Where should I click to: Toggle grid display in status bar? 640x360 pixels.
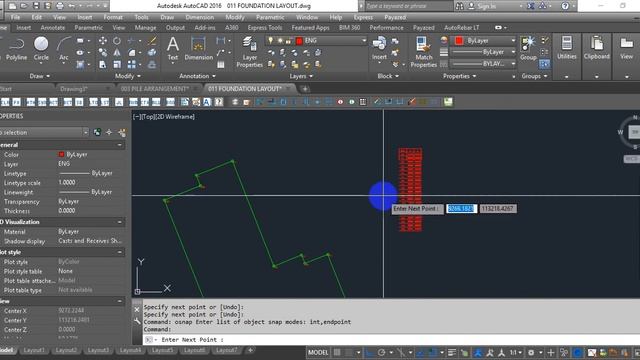coord(337,352)
